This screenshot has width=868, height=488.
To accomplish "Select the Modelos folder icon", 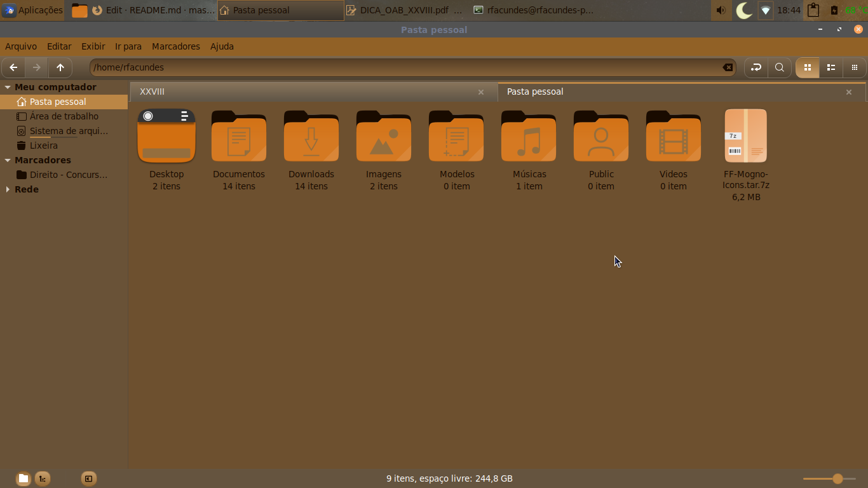I will (456, 136).
